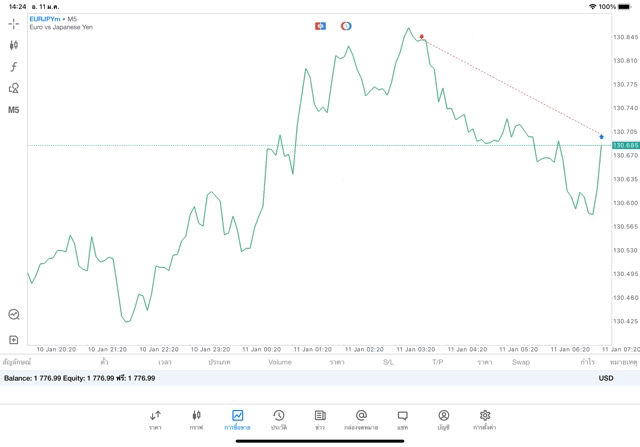Open the M5 timeframe selector

[x=14, y=110]
